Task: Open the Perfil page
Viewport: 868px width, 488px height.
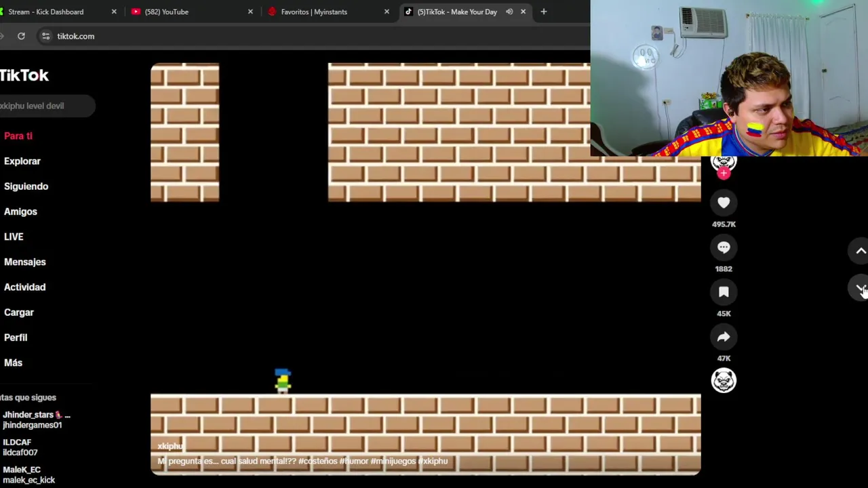Action: pyautogui.click(x=16, y=338)
